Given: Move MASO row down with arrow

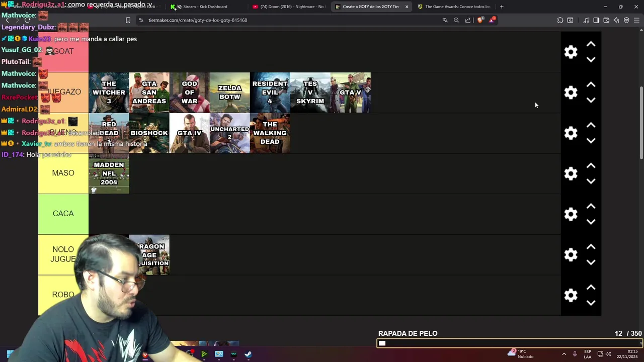Looking at the screenshot, I should pos(591,181).
